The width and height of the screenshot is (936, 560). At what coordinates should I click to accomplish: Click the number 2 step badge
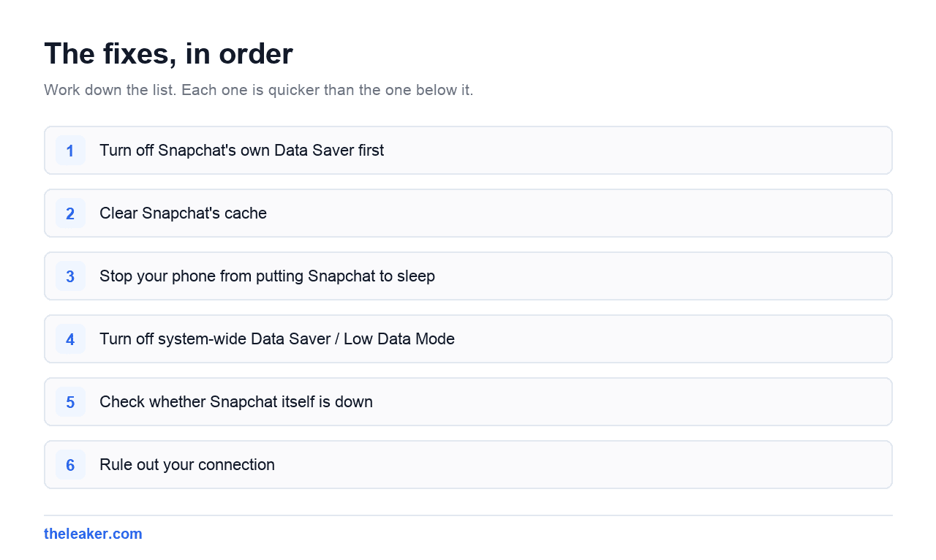(x=70, y=213)
